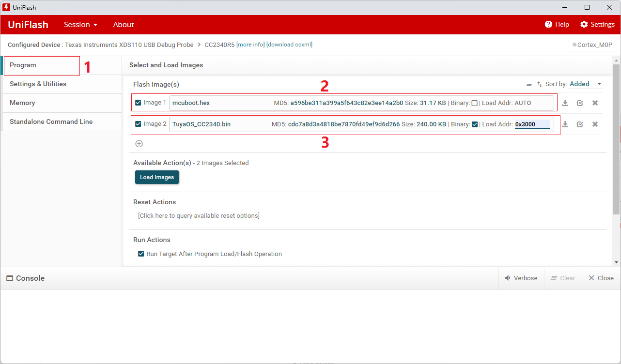This screenshot has height=364, width=621.
Task: Enable Binary checkbox for mcuboot.hex
Action: (x=475, y=103)
